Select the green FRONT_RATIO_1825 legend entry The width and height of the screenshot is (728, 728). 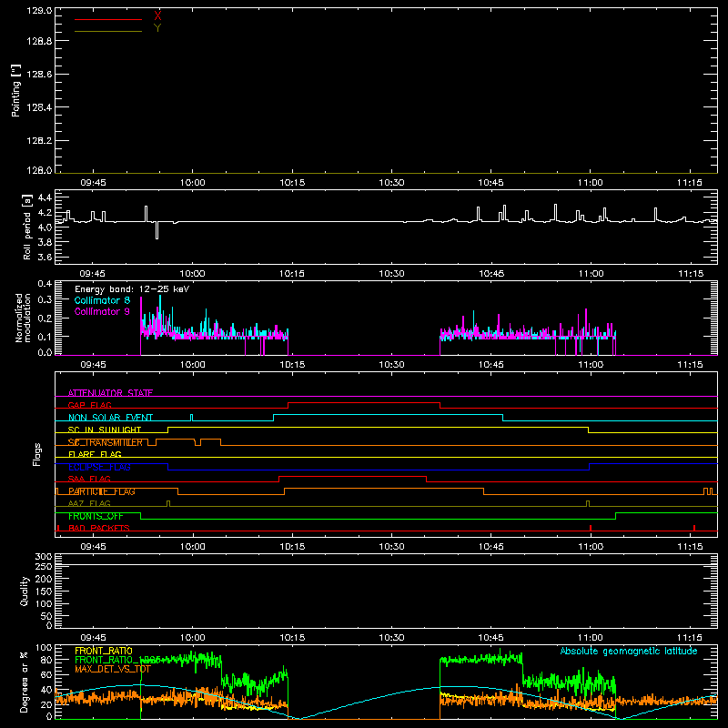[118, 660]
